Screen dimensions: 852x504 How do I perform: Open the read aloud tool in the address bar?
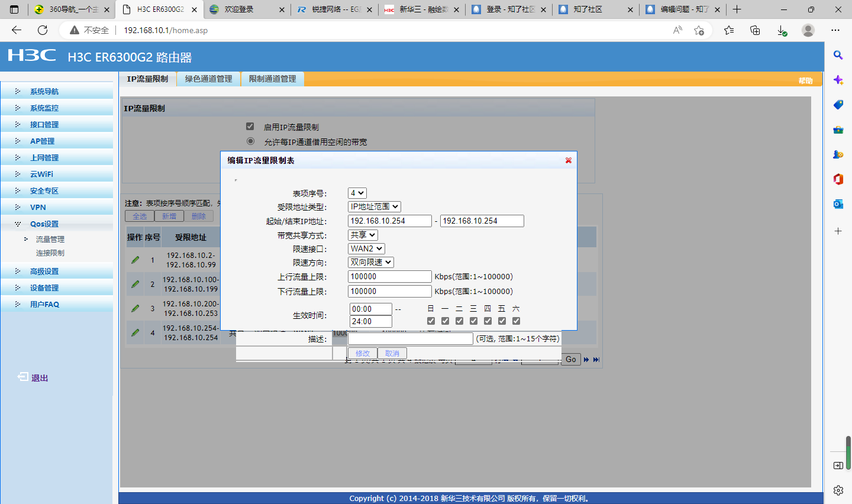tap(677, 30)
